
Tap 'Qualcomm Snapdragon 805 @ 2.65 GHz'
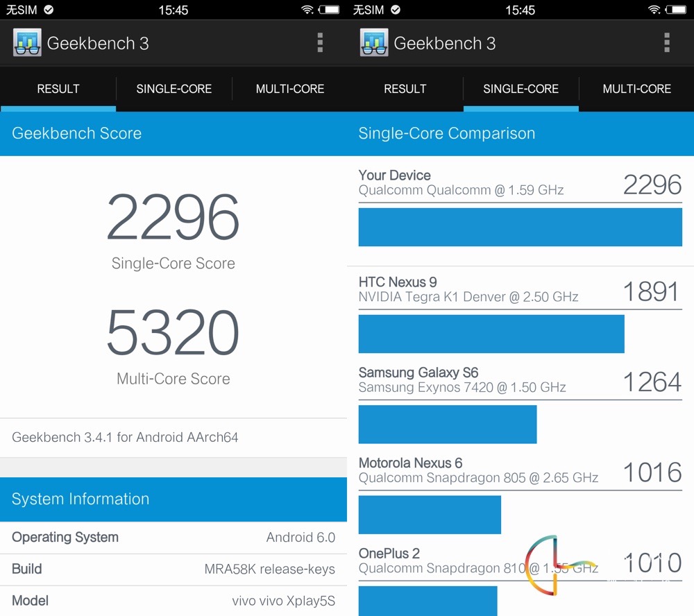[x=478, y=478]
